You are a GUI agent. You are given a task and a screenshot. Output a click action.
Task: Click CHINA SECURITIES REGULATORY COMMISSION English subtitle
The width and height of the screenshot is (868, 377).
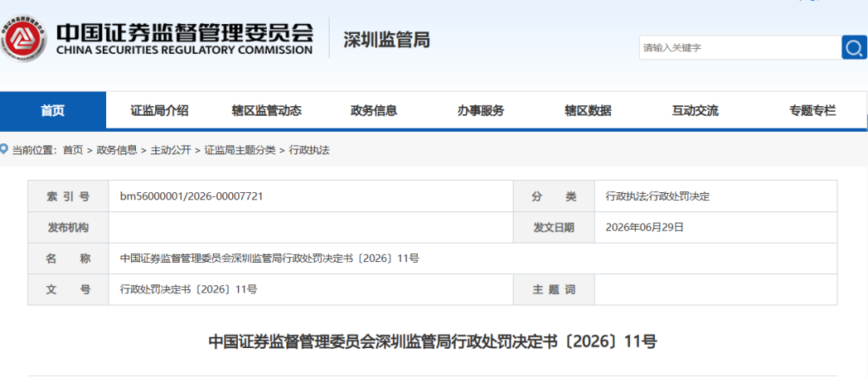coord(184,51)
